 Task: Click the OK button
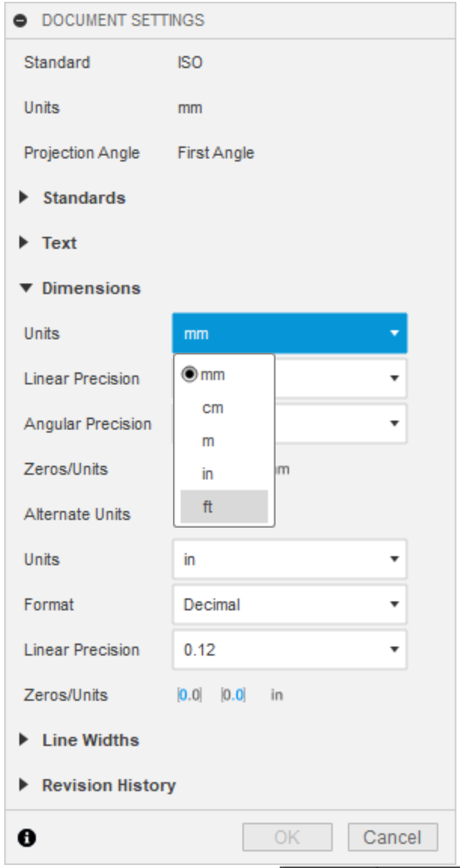click(288, 837)
